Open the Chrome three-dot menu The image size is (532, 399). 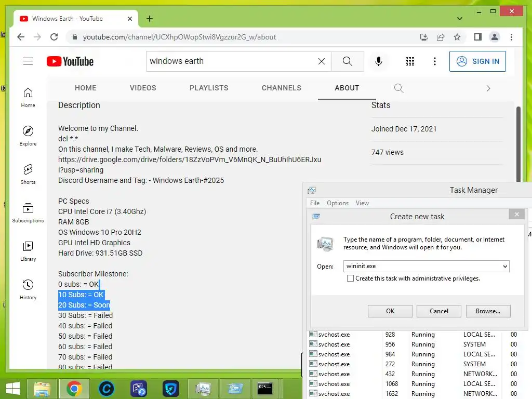[x=511, y=37]
